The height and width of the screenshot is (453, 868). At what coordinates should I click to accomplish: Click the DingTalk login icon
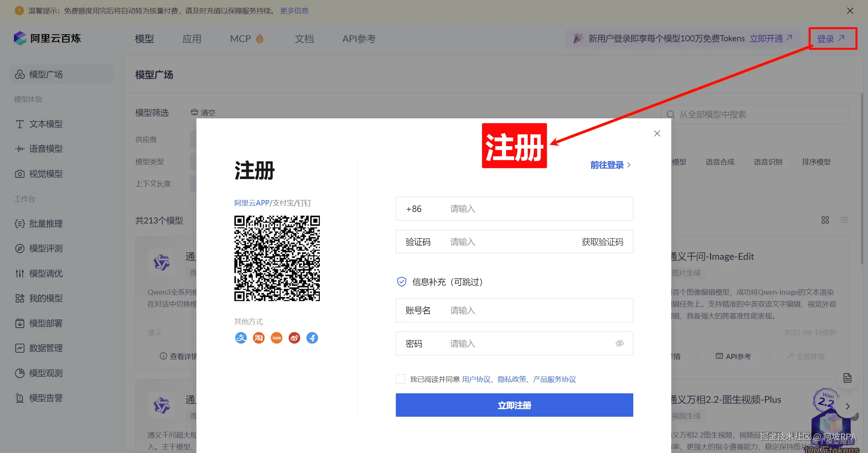[312, 338]
